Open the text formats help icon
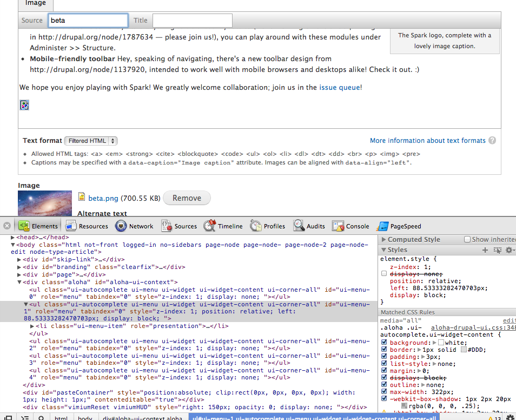Screen dimensions: 516x420 [x=492, y=140]
